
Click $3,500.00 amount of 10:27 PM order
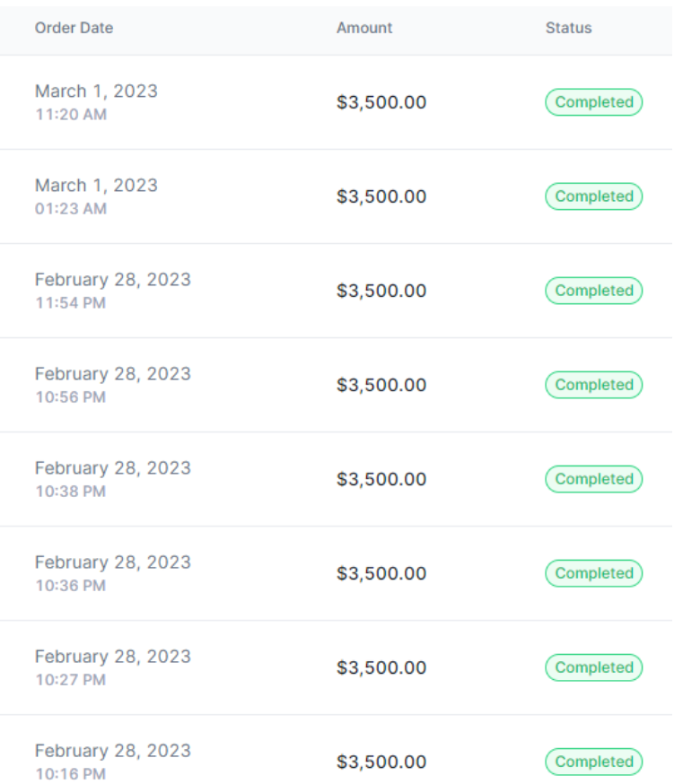pyautogui.click(x=381, y=667)
